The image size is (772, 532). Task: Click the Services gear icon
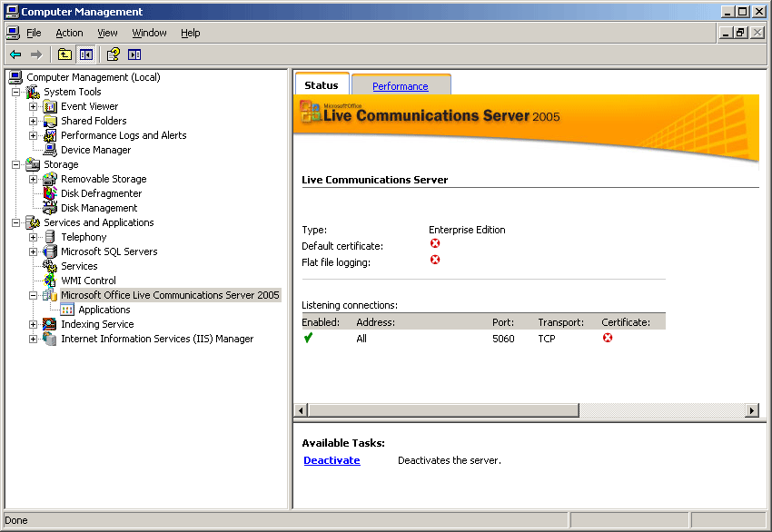pos(50,266)
